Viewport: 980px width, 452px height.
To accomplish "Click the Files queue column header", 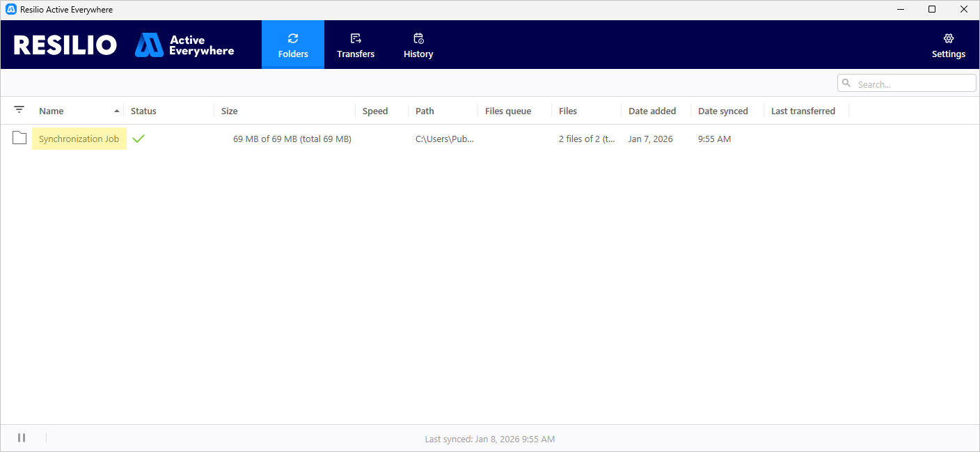I will [x=508, y=111].
